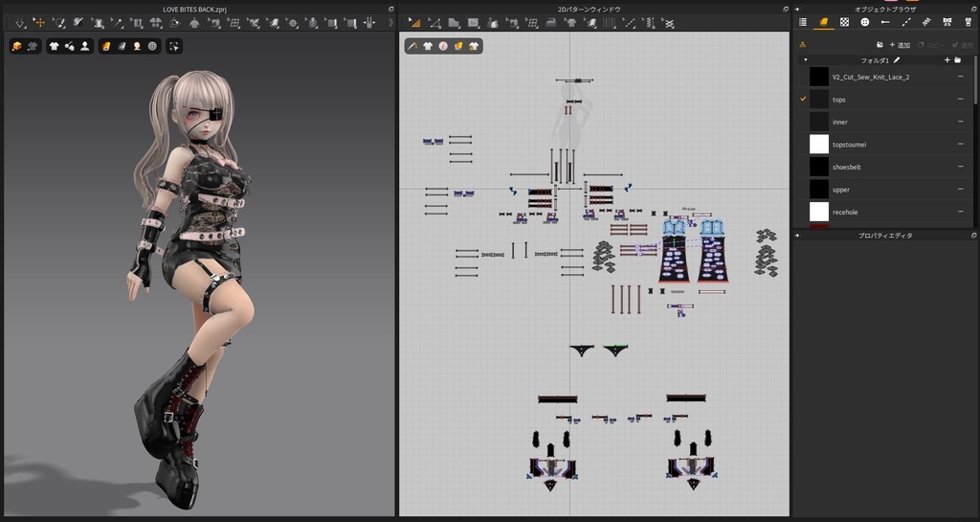Toggle show garment white shirt in 3D view
The width and height of the screenshot is (980, 522).
[55, 46]
